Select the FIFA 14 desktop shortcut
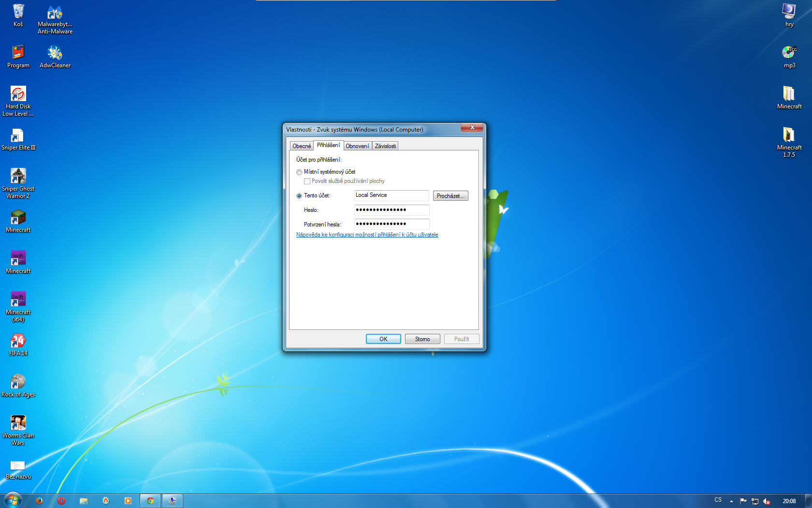The image size is (812, 508). (18, 344)
